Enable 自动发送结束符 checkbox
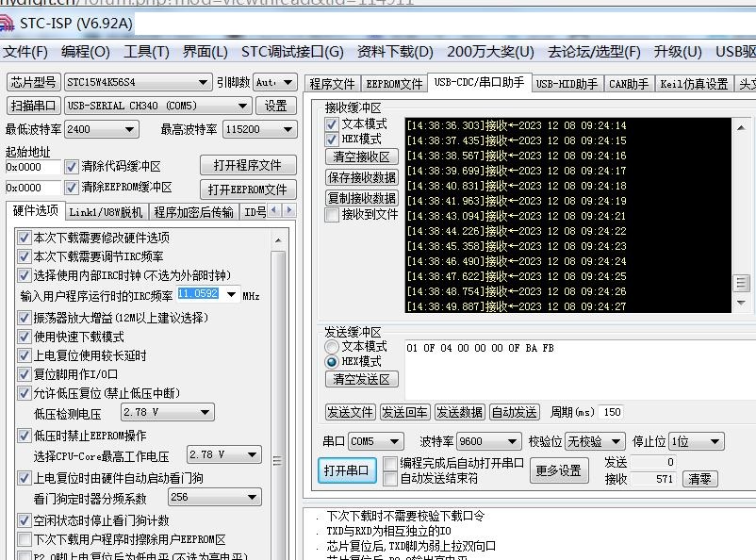The width and height of the screenshot is (756, 560). pos(390,479)
